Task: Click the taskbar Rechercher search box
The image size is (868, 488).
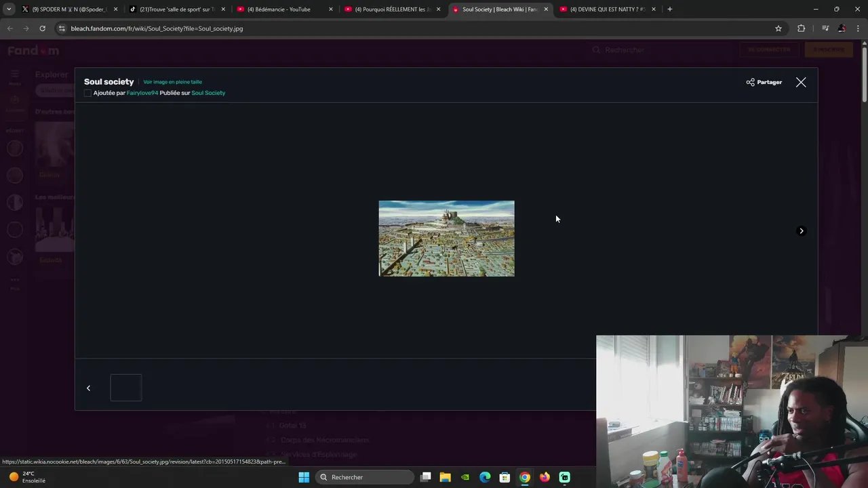Action: 366,477
